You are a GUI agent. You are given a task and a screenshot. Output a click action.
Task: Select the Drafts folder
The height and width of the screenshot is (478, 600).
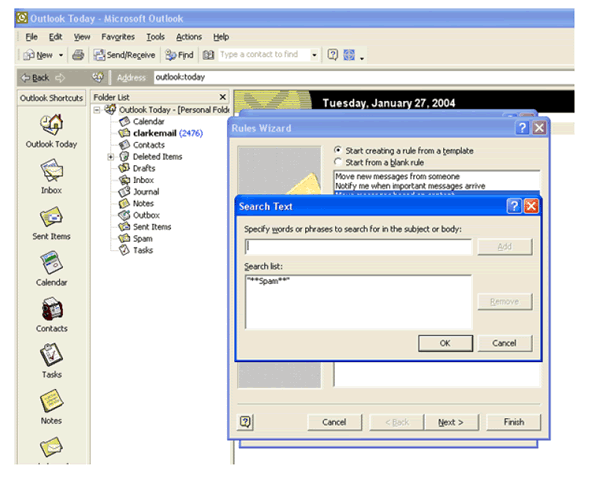[144, 168]
